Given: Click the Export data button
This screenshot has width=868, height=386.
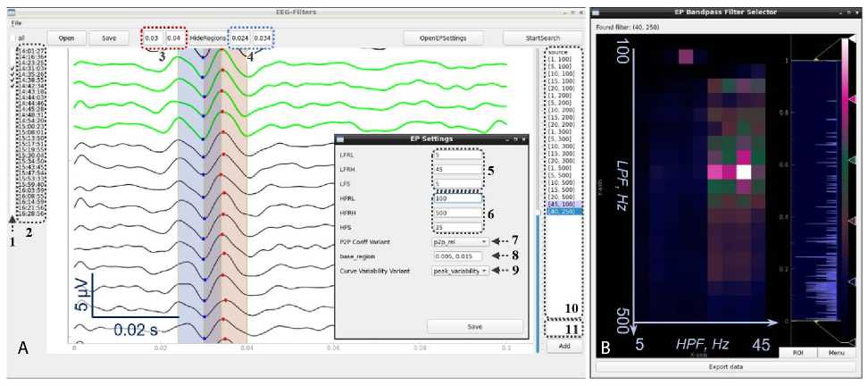Looking at the screenshot, I should pyautogui.click(x=725, y=366).
